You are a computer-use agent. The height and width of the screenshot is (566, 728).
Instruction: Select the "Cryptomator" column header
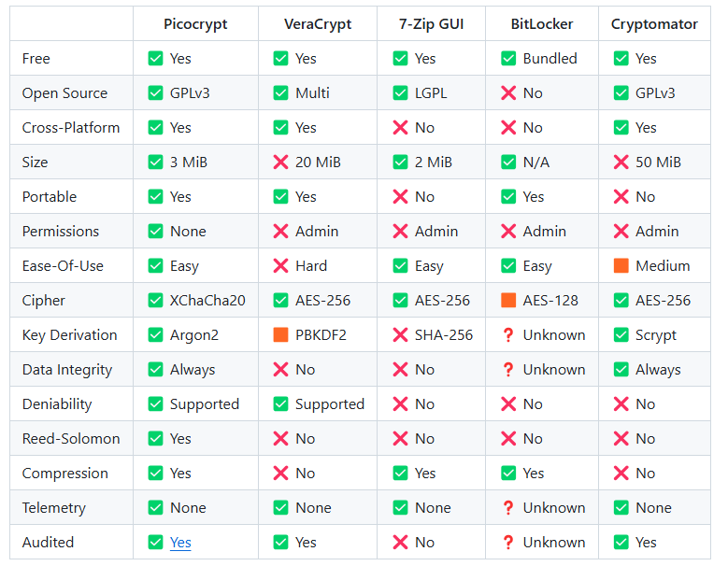pyautogui.click(x=654, y=24)
